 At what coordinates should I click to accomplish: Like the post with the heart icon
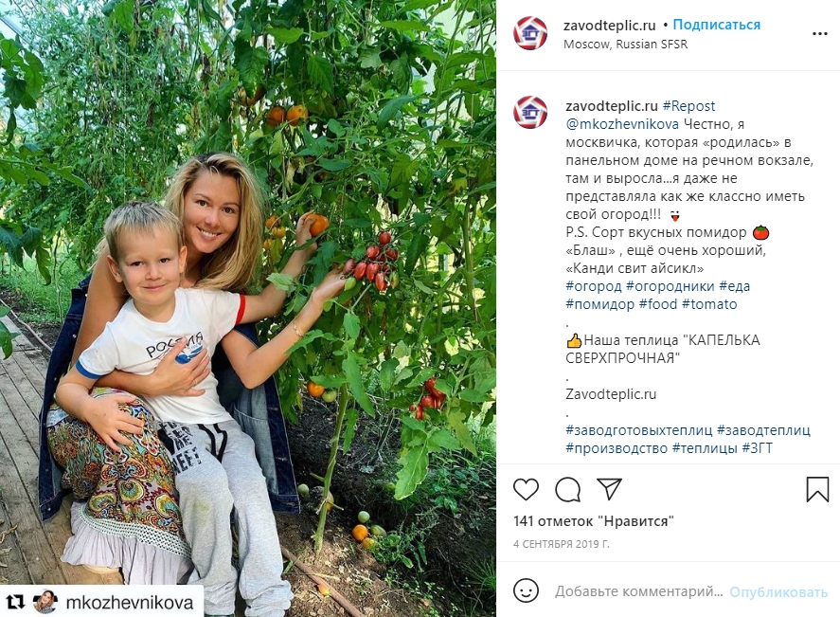[x=526, y=489]
